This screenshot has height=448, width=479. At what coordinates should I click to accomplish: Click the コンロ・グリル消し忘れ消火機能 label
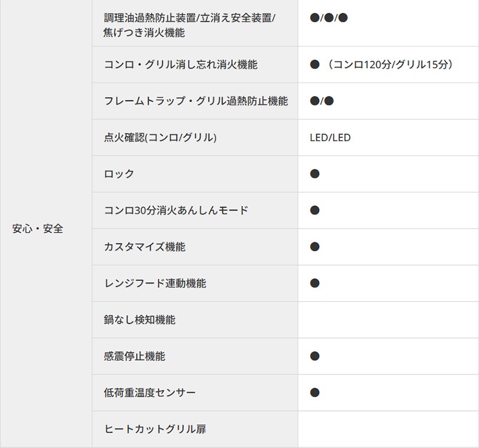tap(180, 65)
